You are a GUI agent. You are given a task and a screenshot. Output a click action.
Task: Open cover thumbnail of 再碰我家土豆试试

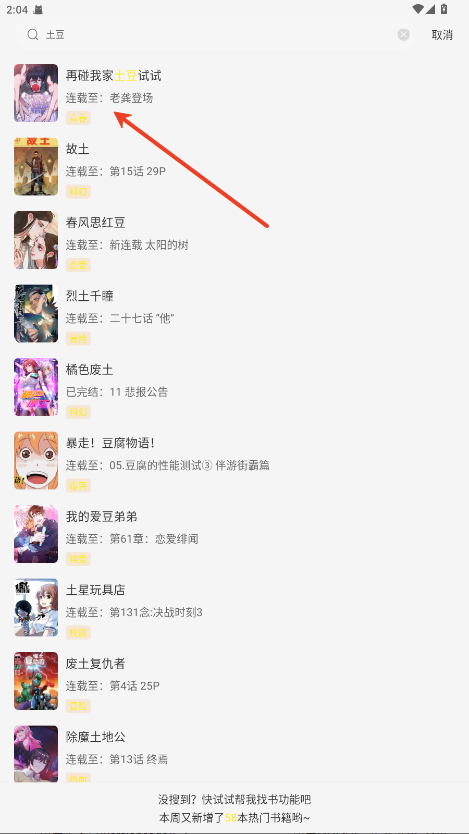[36, 93]
